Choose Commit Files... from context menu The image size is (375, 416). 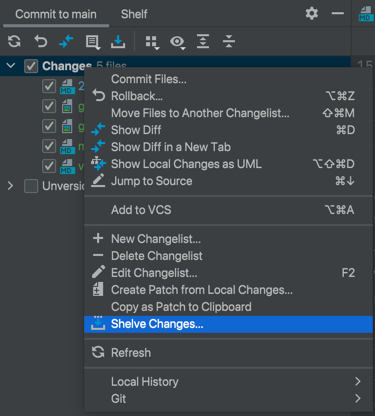tap(228, 79)
